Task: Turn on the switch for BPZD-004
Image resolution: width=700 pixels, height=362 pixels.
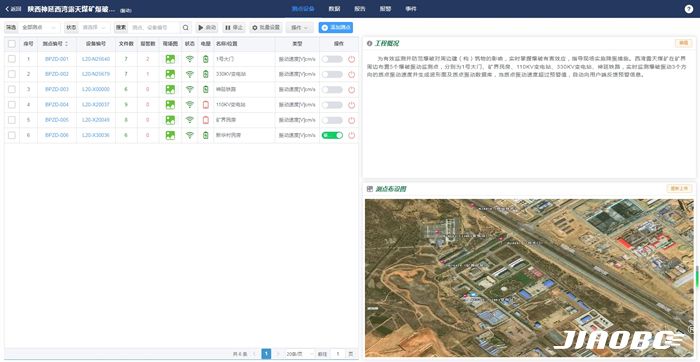Action: click(332, 104)
